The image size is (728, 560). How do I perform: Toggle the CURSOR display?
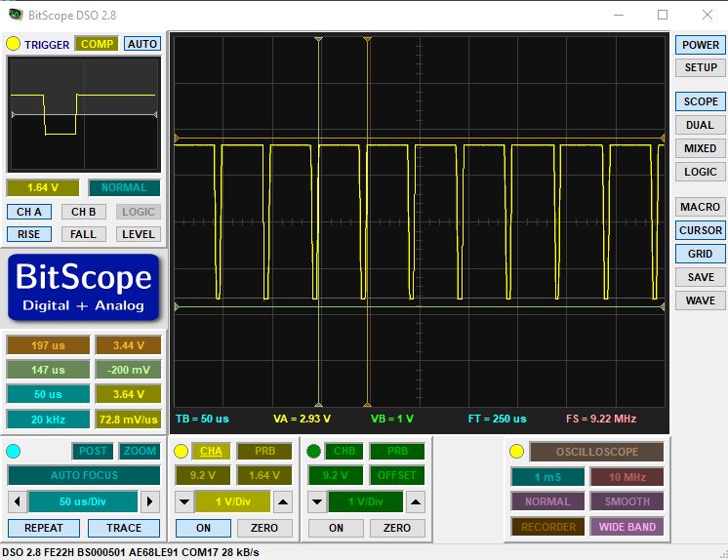coord(700,230)
